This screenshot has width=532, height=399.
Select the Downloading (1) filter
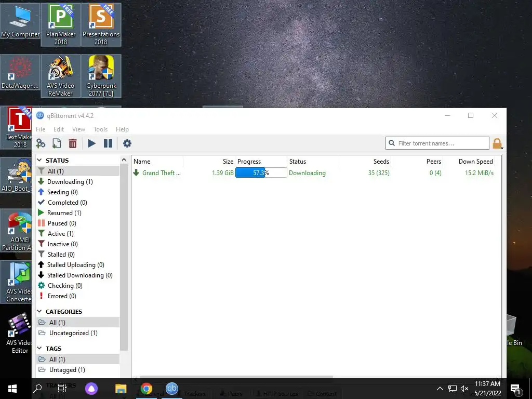[78, 181]
